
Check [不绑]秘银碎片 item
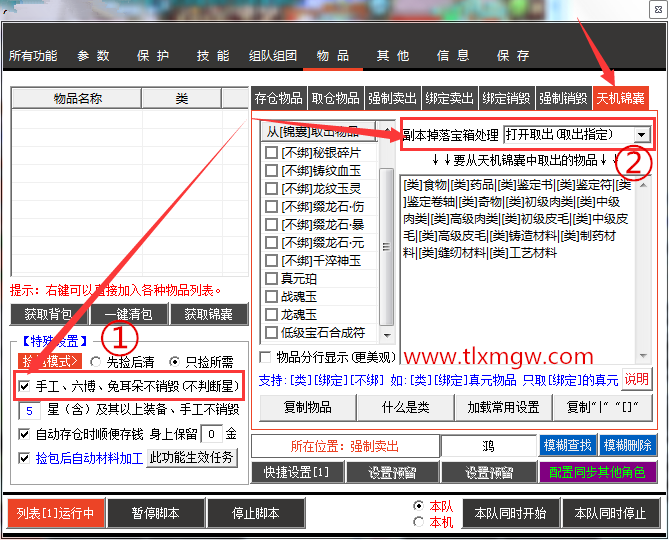[271, 153]
